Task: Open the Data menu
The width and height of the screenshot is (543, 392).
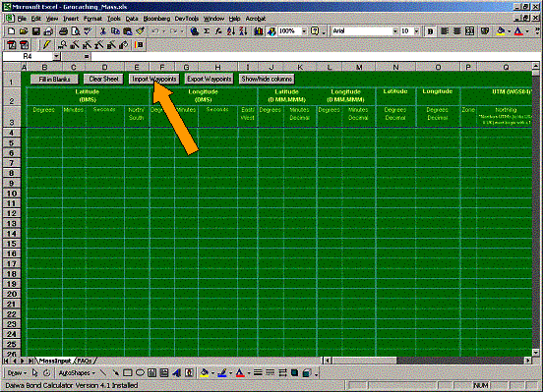Action: tap(132, 19)
